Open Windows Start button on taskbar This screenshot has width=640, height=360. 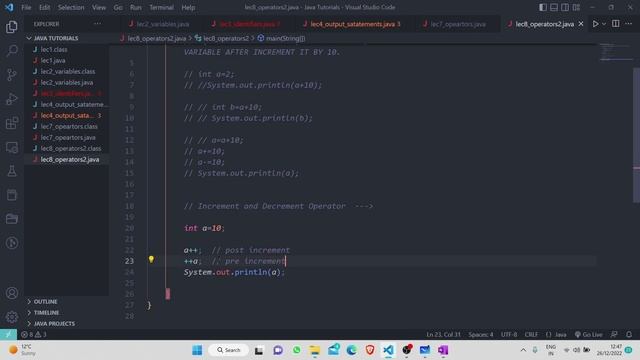click(197, 350)
